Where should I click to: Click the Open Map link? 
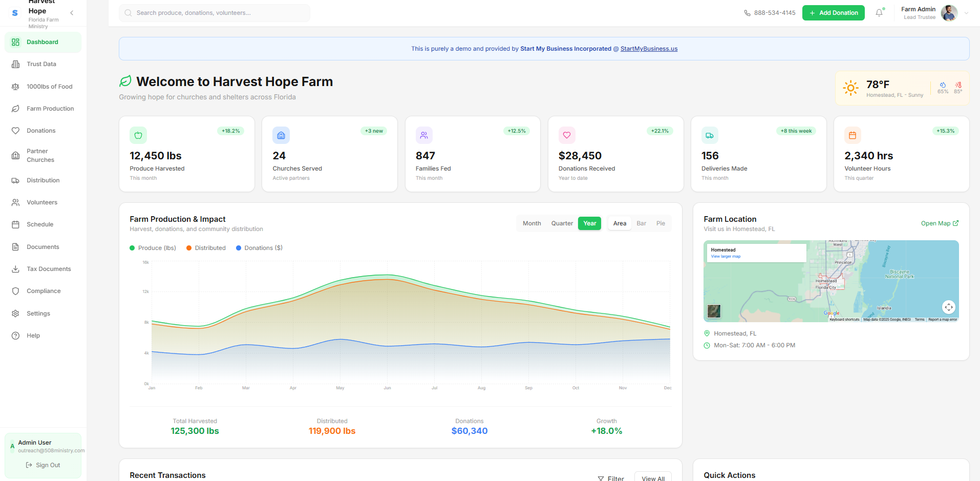pos(940,223)
